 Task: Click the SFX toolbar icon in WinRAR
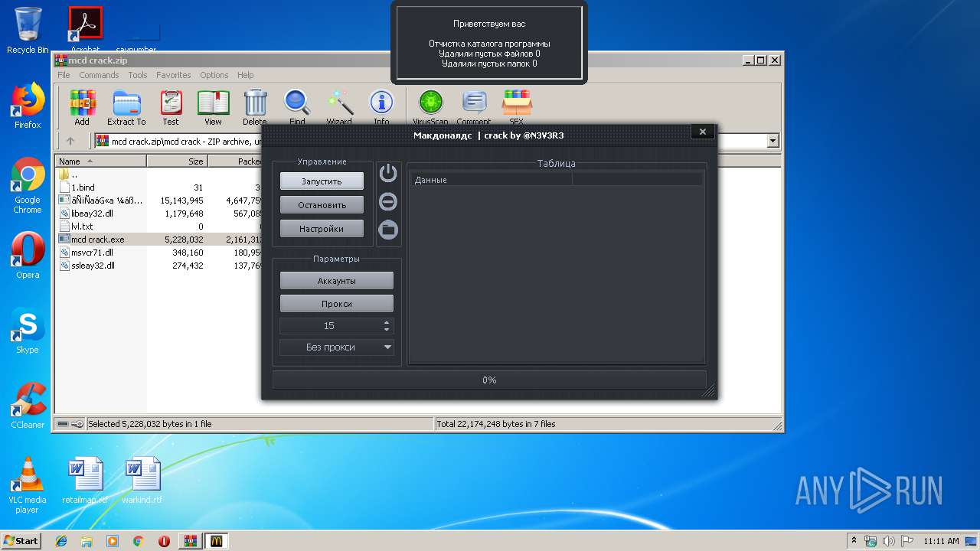517,108
